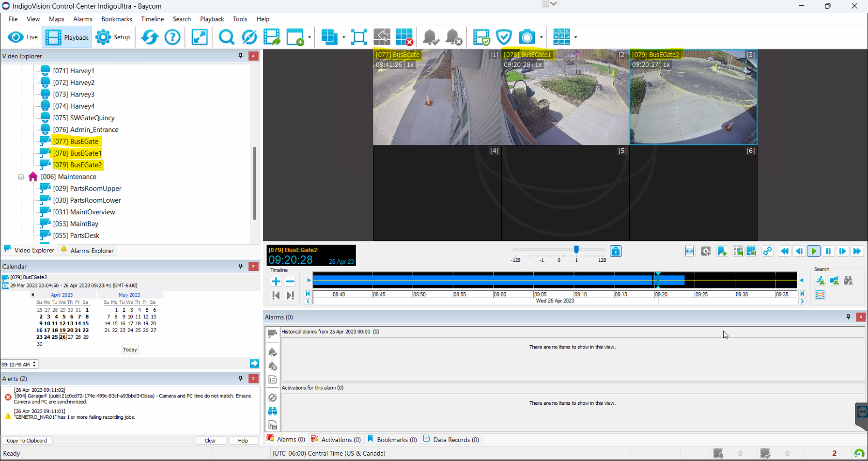Click the snapshot camera icon

point(527,37)
